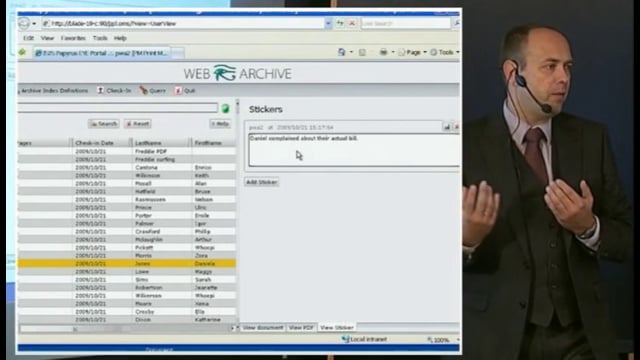Image resolution: width=640 pixels, height=360 pixels.
Task: Click the scroll-right arrow of table scrollbar
Action: coord(233,328)
